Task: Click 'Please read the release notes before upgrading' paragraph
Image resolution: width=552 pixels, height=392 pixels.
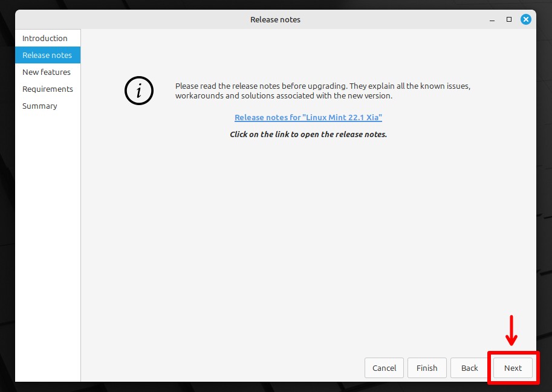Action: 323,91
